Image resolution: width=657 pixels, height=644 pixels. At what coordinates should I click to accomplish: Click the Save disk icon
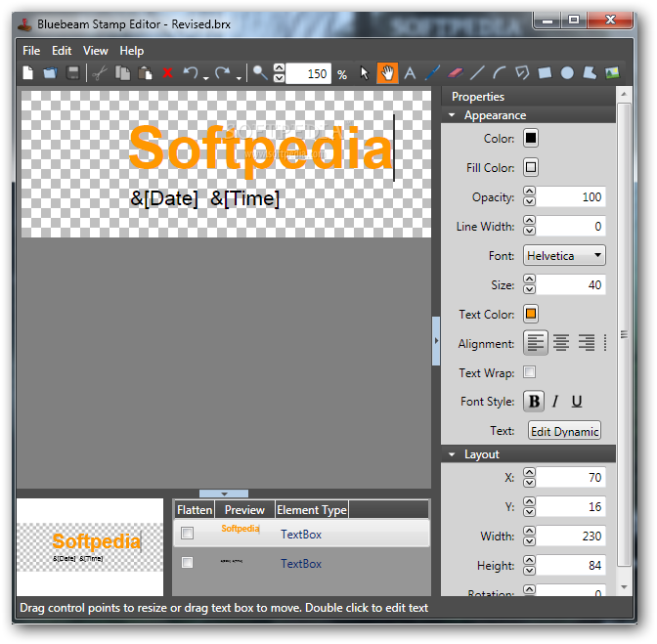click(73, 73)
